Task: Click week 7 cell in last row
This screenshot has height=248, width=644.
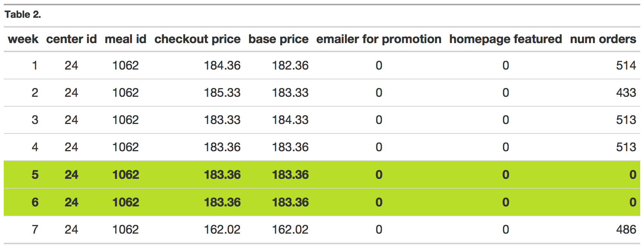Action: tap(35, 229)
